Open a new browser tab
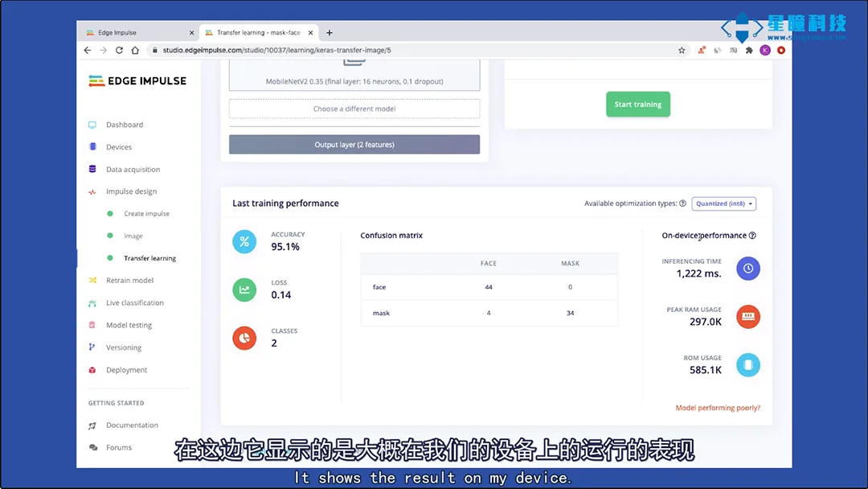Viewport: 868px width, 489px height. [330, 33]
